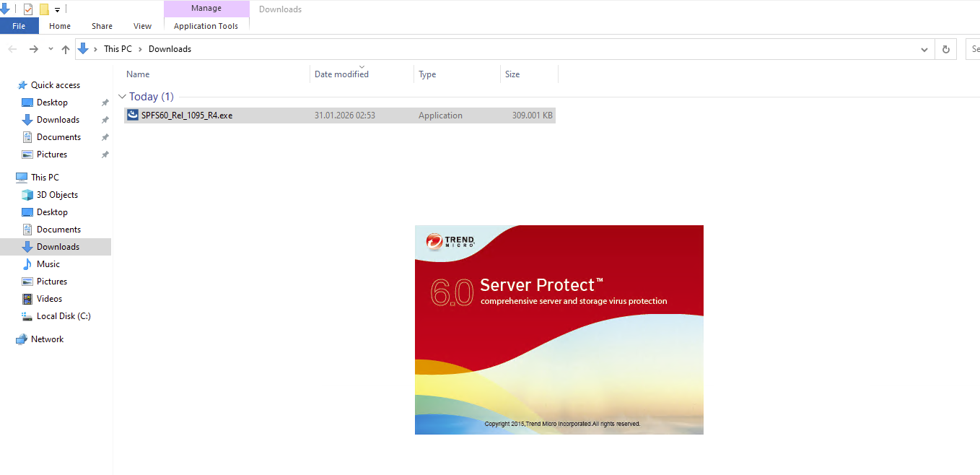Screen dimensions: 980x475
Task: Click the This PC breadcrumb
Action: click(x=118, y=49)
